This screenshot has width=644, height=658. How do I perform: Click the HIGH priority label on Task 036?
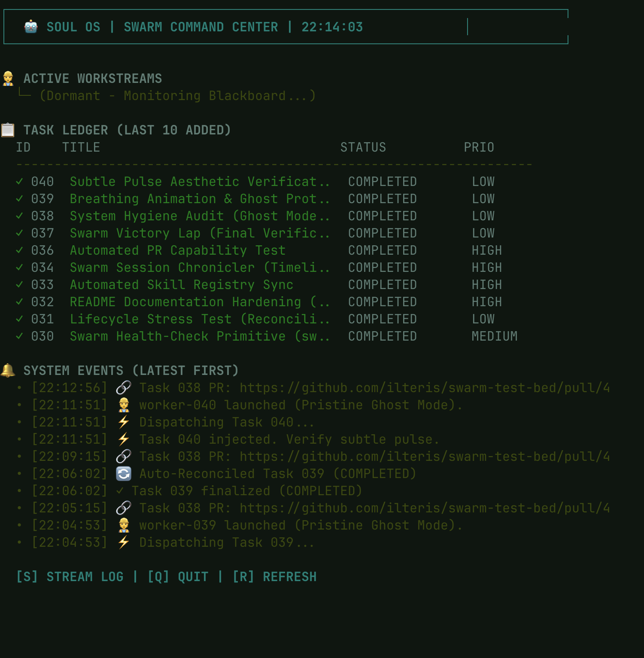(486, 250)
